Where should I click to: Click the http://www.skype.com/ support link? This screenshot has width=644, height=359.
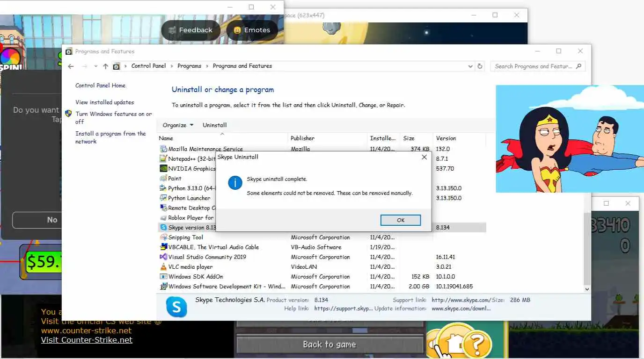(461, 300)
